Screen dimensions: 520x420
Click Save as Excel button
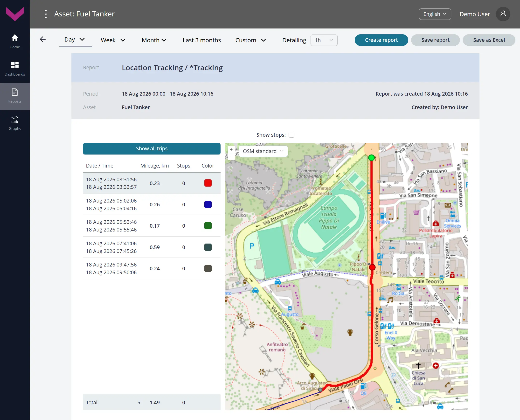(489, 40)
